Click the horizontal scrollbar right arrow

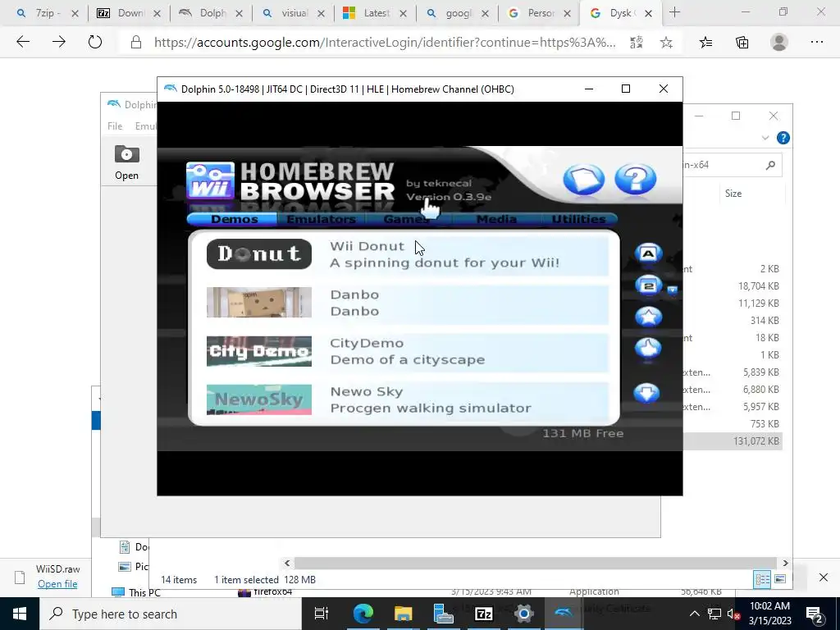click(x=785, y=563)
